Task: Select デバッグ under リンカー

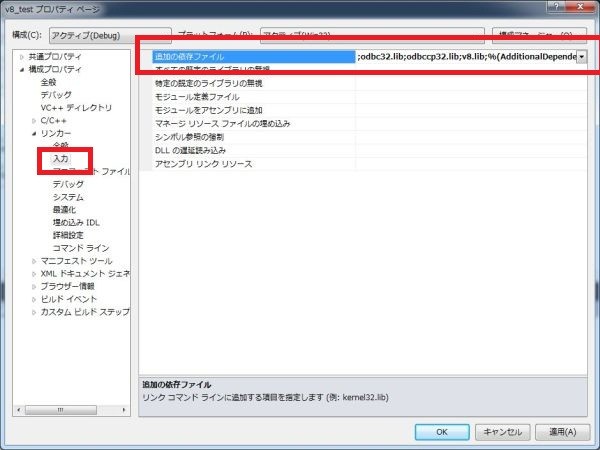Action: coord(68,184)
